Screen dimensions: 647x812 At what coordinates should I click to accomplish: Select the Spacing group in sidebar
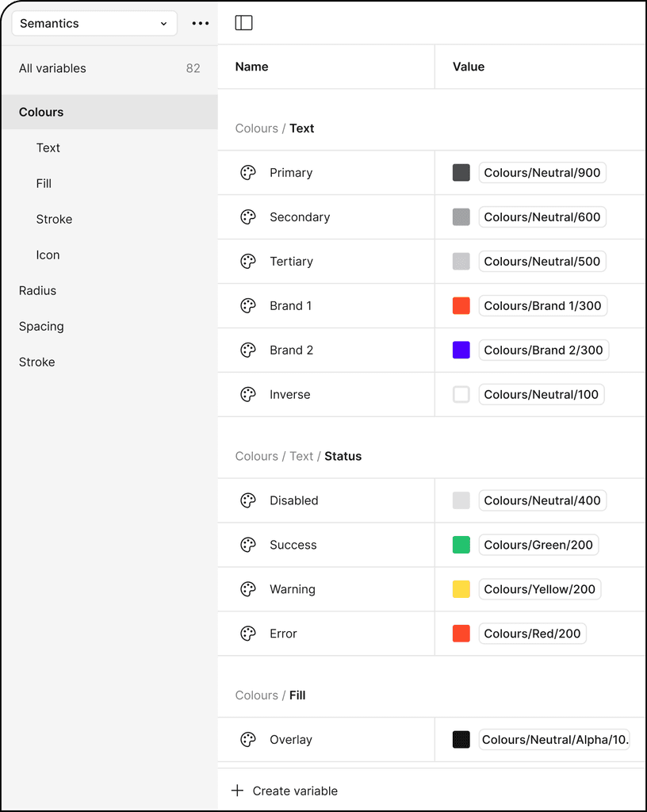click(x=41, y=326)
